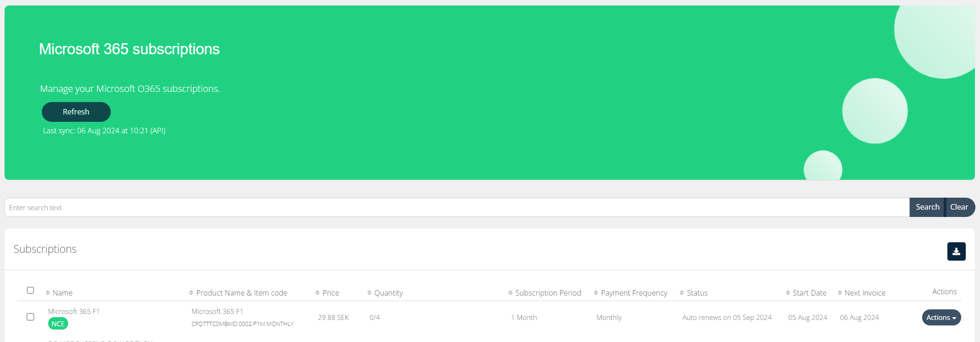Sort table by Price column
The width and height of the screenshot is (980, 342).
coord(317,293)
